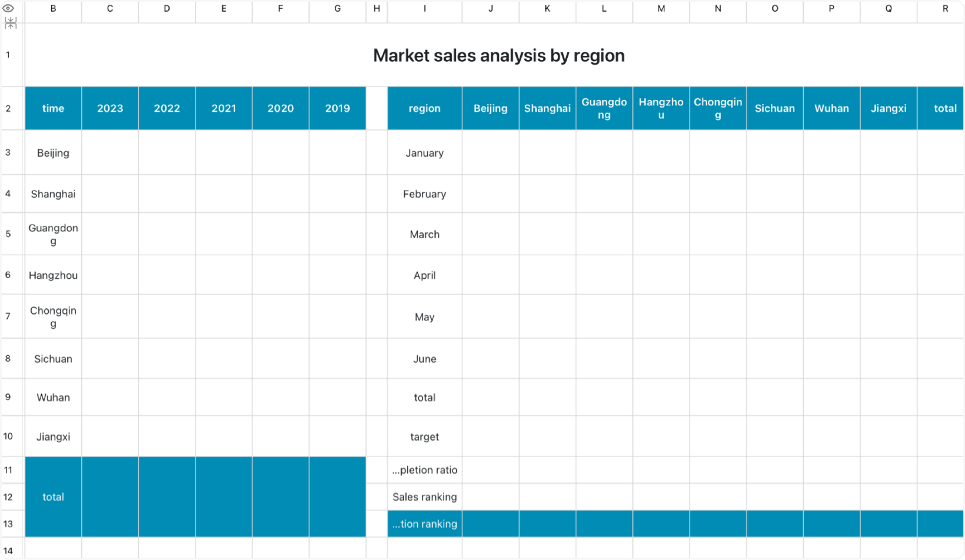Select column I header

pos(425,8)
